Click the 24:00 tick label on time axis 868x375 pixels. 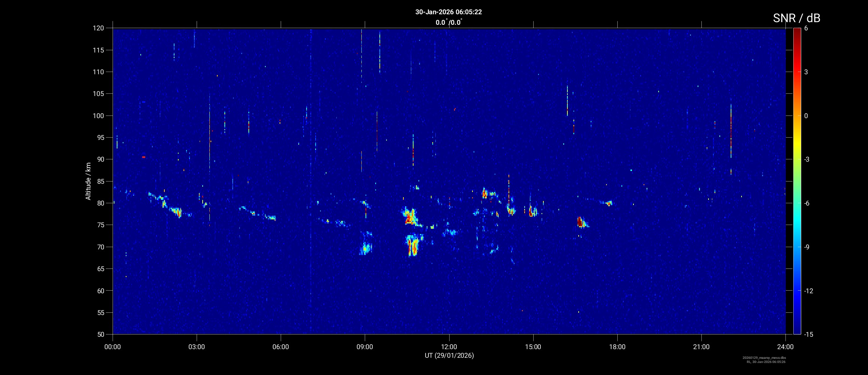785,347
